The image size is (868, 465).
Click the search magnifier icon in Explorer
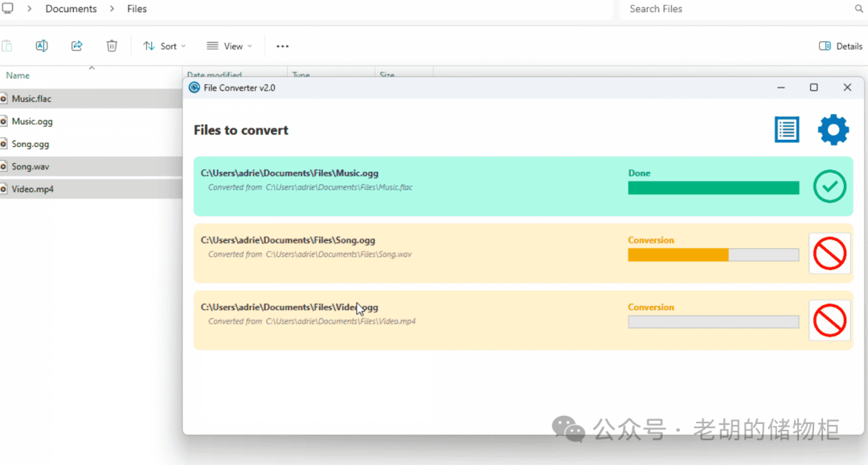tap(858, 9)
